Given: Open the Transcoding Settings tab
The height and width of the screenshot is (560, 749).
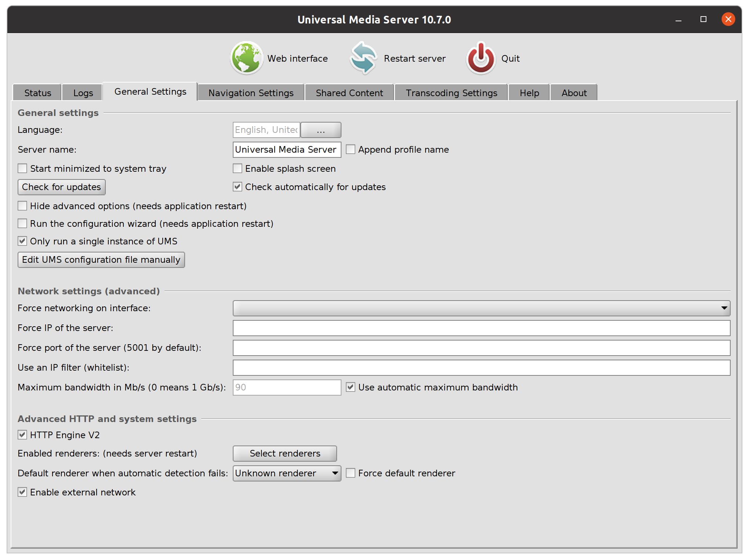Looking at the screenshot, I should [x=451, y=92].
